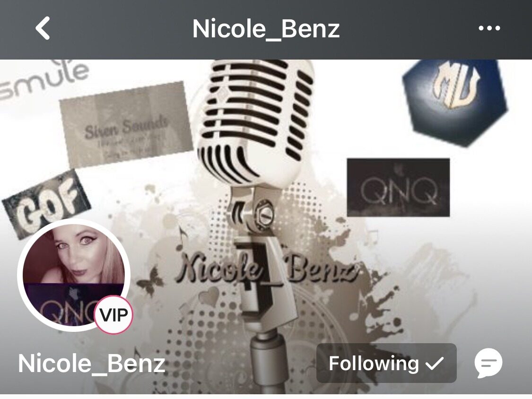This screenshot has width=532, height=399.
Task: Tap the back arrow icon
Action: pyautogui.click(x=43, y=28)
